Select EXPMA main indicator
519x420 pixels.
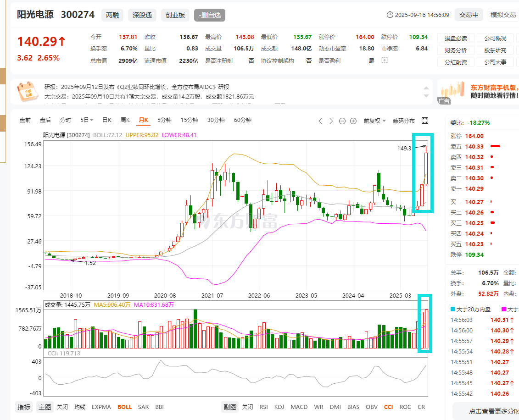click(101, 407)
